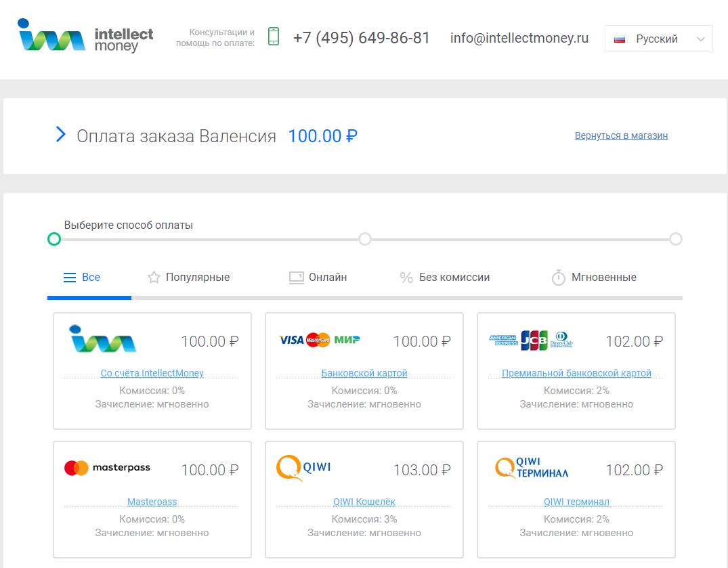Choose QIWI Кошелёк payment link
Viewport: 728px width, 568px height.
pos(364,502)
